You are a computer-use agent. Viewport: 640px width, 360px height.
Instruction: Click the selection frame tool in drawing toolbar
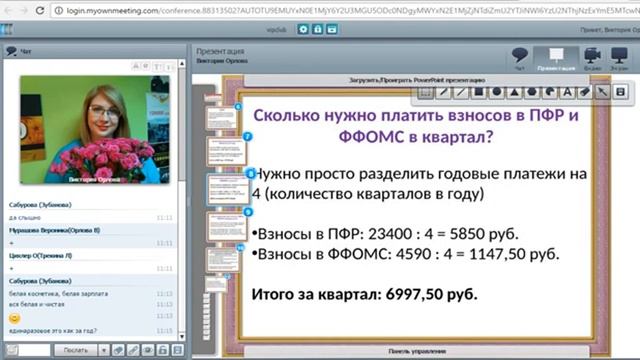(425, 92)
